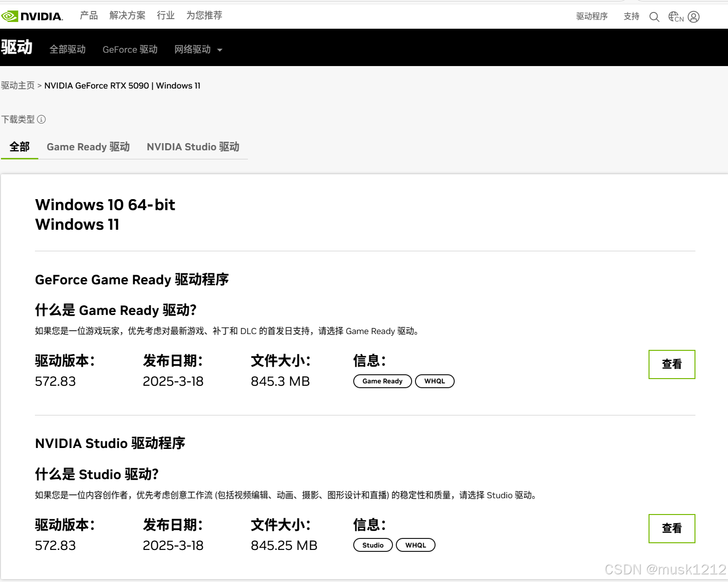Open the CN region globe icon

click(676, 17)
